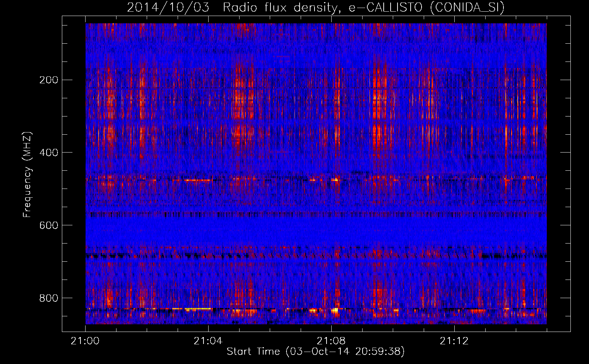
Task: Click the 21:08 time tick label
Action: (x=331, y=341)
